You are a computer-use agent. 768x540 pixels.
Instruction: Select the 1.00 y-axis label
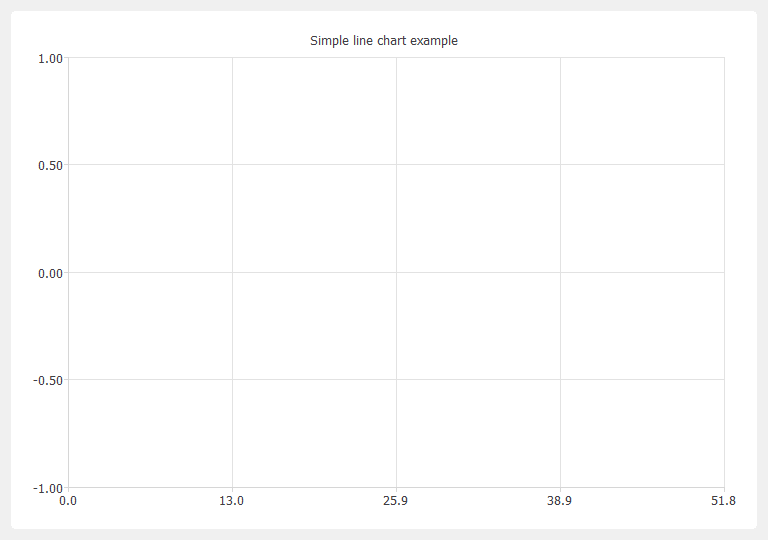tap(50, 59)
